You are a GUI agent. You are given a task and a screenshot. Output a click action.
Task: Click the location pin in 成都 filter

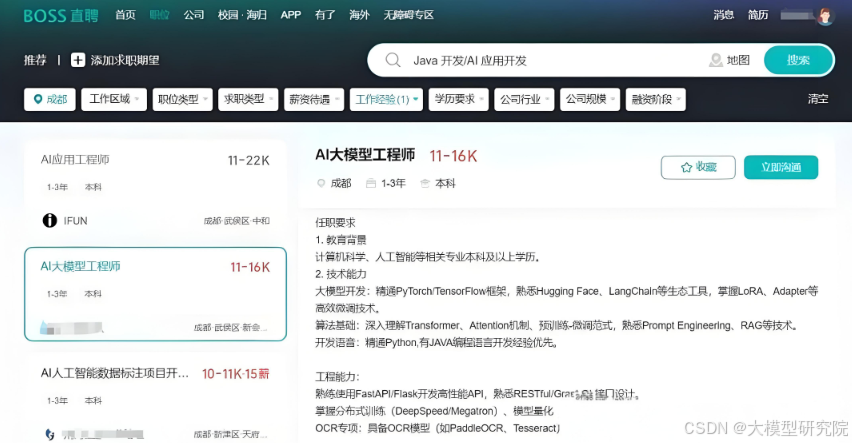[38, 99]
